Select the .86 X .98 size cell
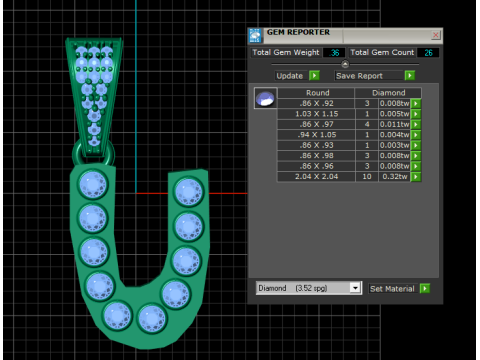 point(316,156)
